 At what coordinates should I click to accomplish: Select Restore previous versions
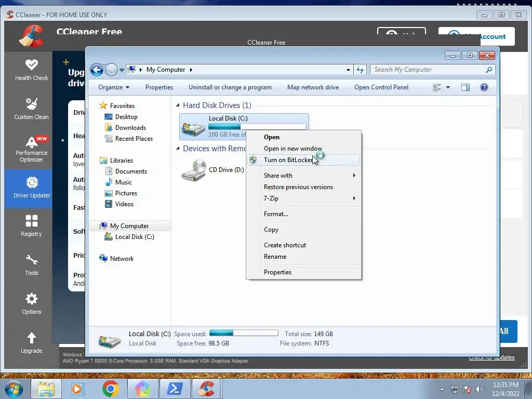point(303,187)
